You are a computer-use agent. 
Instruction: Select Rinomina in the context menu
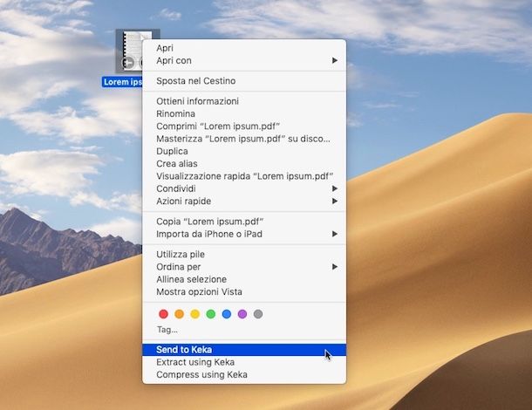(244, 113)
